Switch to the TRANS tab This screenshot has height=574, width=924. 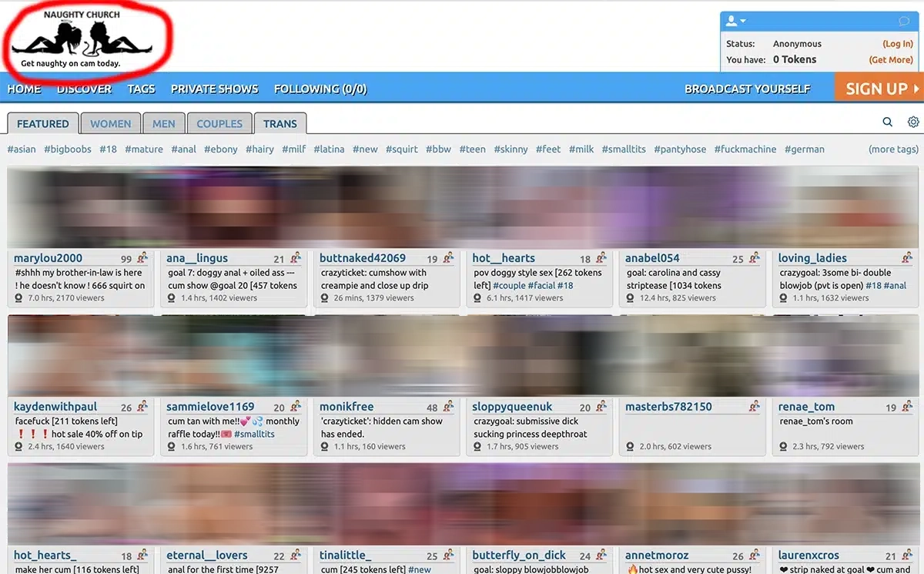click(280, 123)
